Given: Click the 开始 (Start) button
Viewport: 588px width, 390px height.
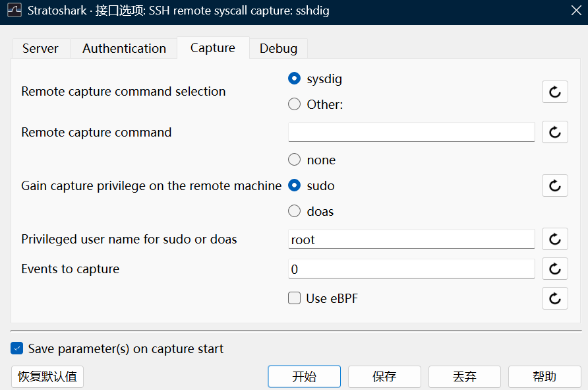Looking at the screenshot, I should (304, 377).
